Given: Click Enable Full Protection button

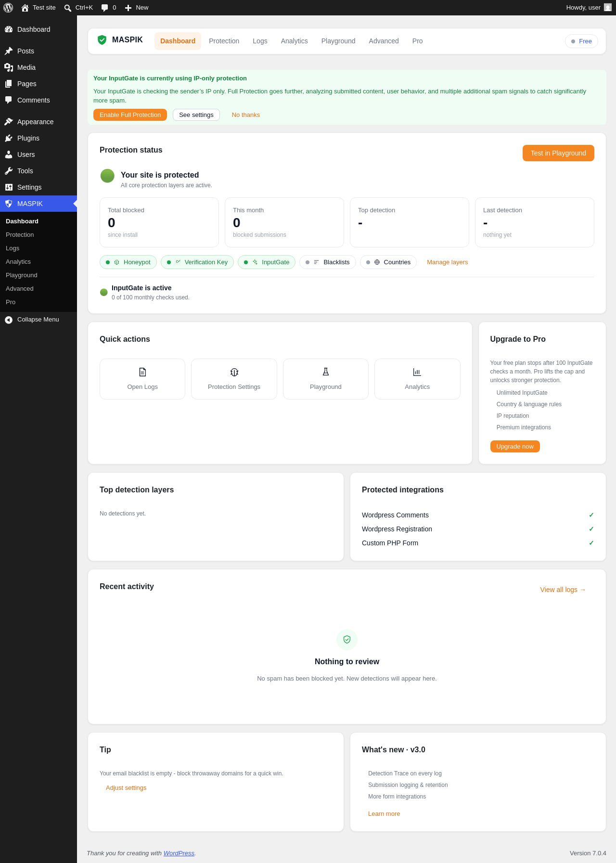Looking at the screenshot, I should (130, 115).
